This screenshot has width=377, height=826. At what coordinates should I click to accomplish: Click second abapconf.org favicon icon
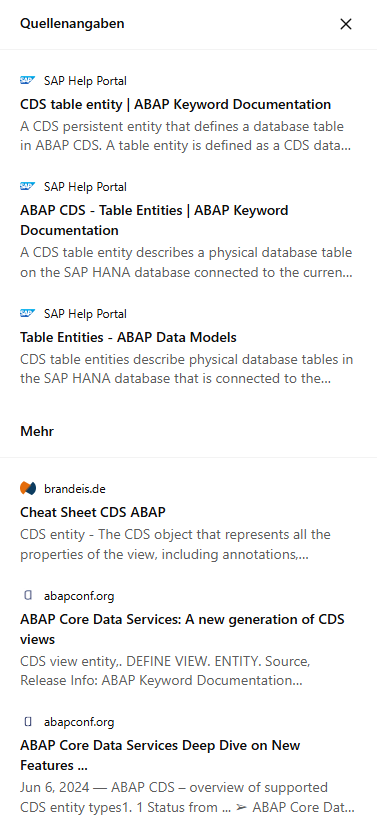(x=28, y=721)
